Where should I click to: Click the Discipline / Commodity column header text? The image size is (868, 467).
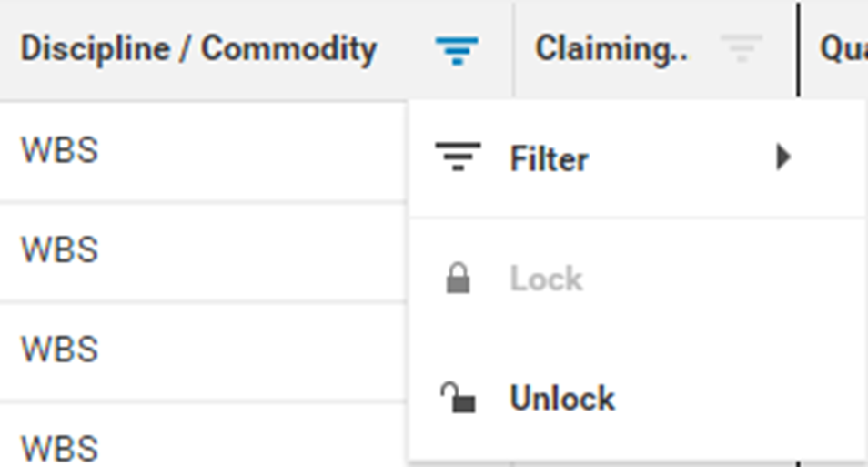pos(198,49)
